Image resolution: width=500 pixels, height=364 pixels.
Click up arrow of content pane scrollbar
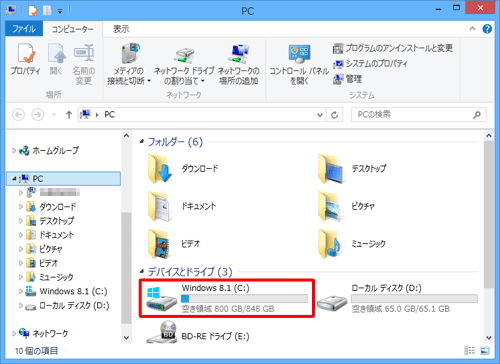point(489,136)
